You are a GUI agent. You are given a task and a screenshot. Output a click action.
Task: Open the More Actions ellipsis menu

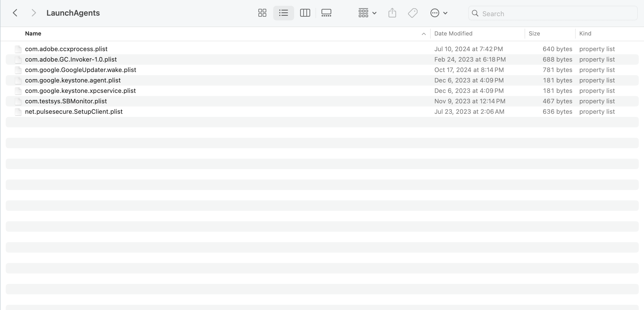coord(439,13)
